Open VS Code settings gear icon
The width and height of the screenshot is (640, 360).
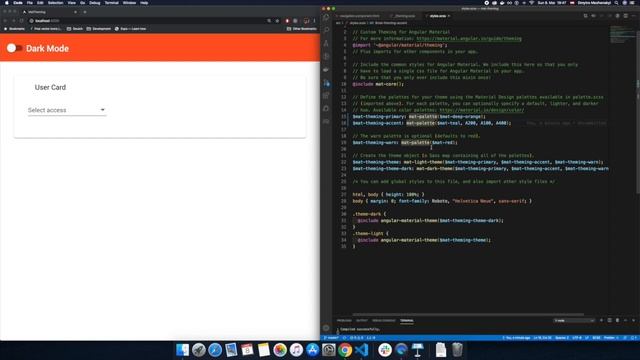click(326, 328)
